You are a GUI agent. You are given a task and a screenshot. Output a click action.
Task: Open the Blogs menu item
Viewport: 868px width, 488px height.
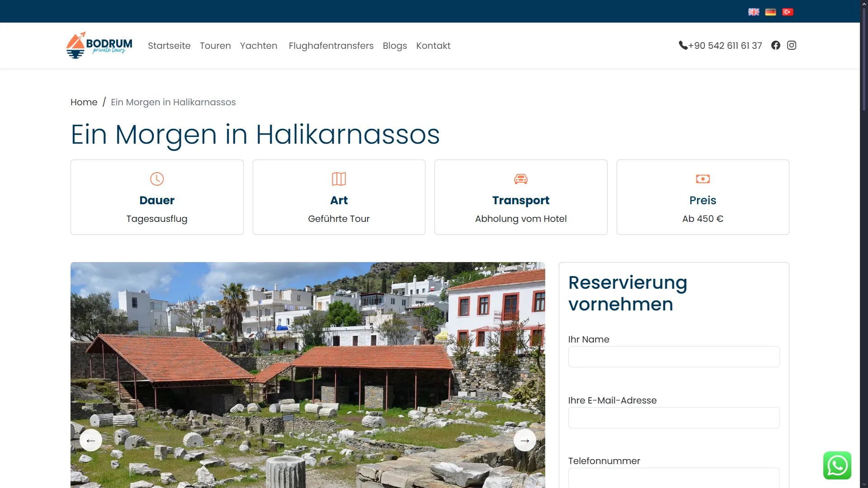[395, 46]
